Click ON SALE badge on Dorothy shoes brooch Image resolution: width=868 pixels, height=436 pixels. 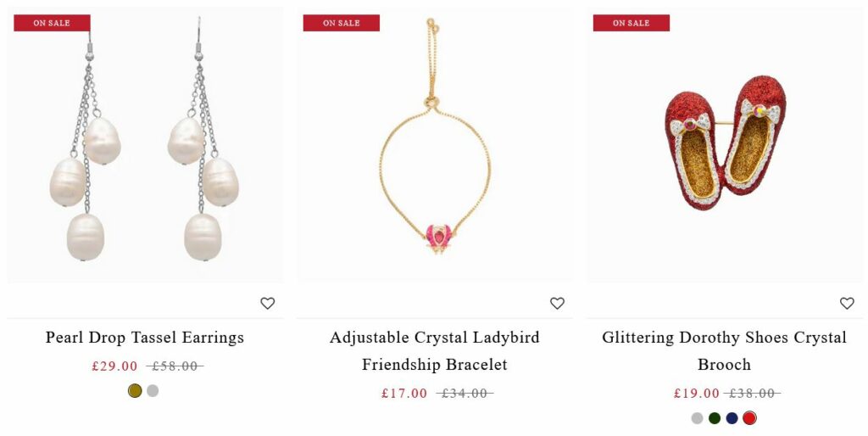(x=631, y=23)
